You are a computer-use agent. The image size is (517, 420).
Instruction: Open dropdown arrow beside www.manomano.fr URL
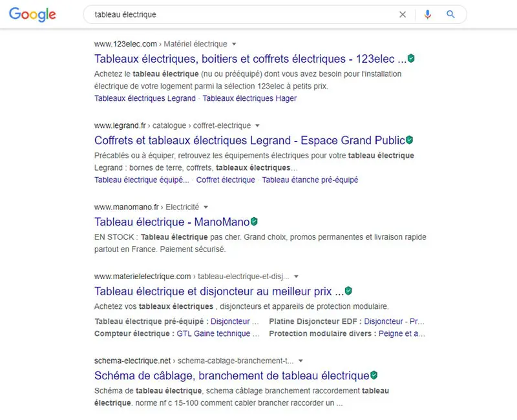(206, 207)
